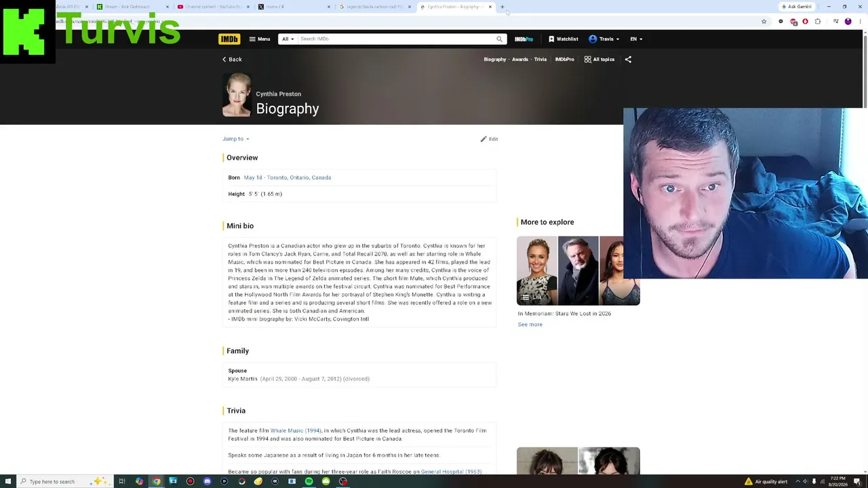Close the Cynthia Preston Biography tab
Image resolution: width=868 pixels, height=488 pixels.
click(x=490, y=7)
